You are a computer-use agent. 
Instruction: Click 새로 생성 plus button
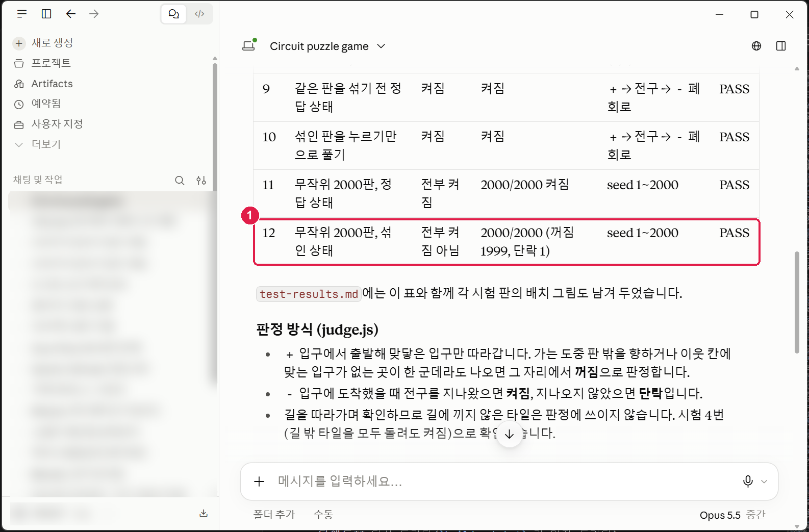tap(19, 43)
